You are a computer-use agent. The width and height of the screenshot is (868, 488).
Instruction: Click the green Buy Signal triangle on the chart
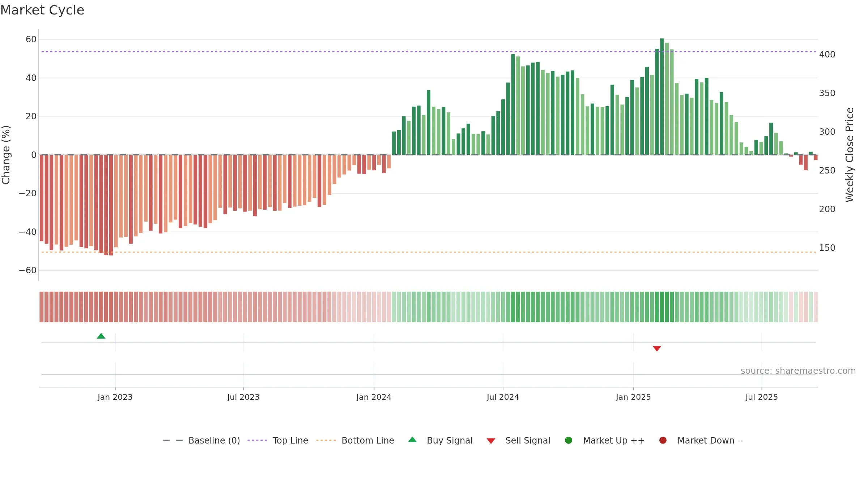point(101,336)
